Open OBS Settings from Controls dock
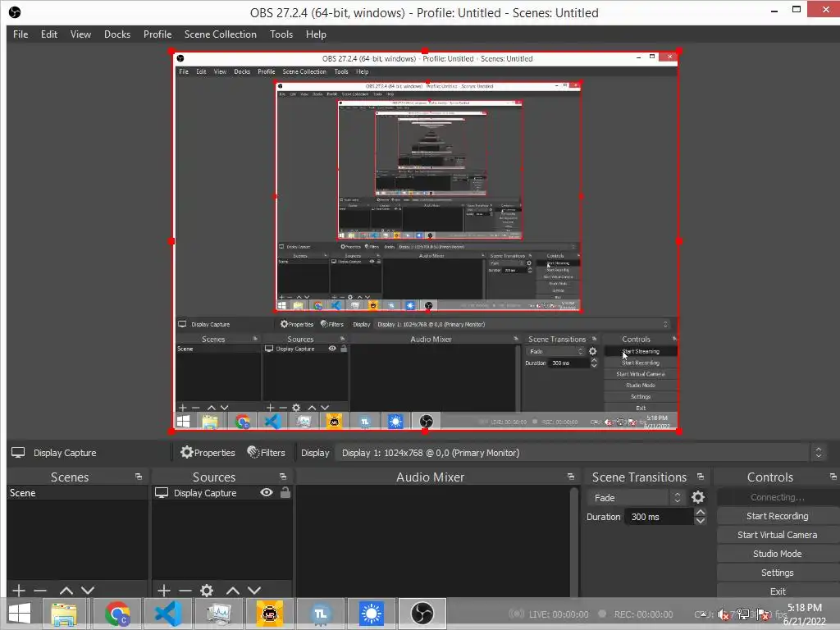The image size is (840, 630). 777,573
